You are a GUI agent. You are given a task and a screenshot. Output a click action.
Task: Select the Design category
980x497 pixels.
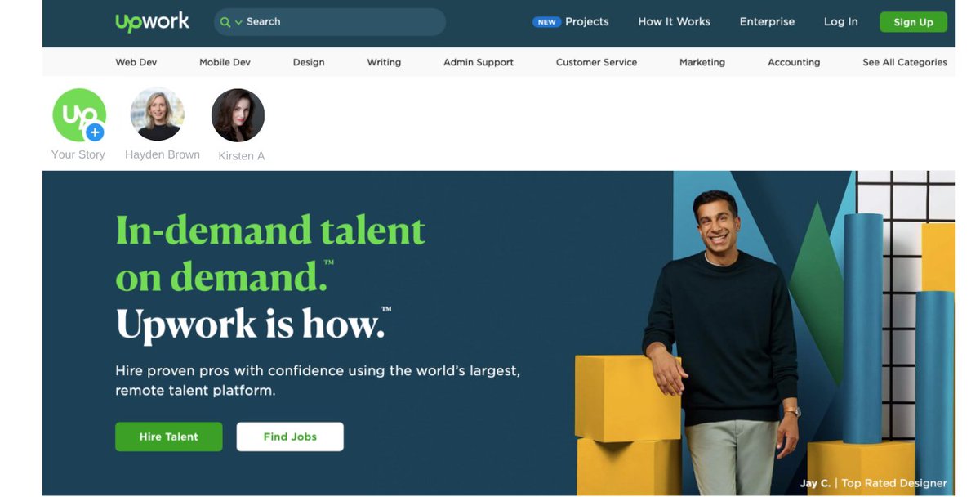pyautogui.click(x=309, y=62)
